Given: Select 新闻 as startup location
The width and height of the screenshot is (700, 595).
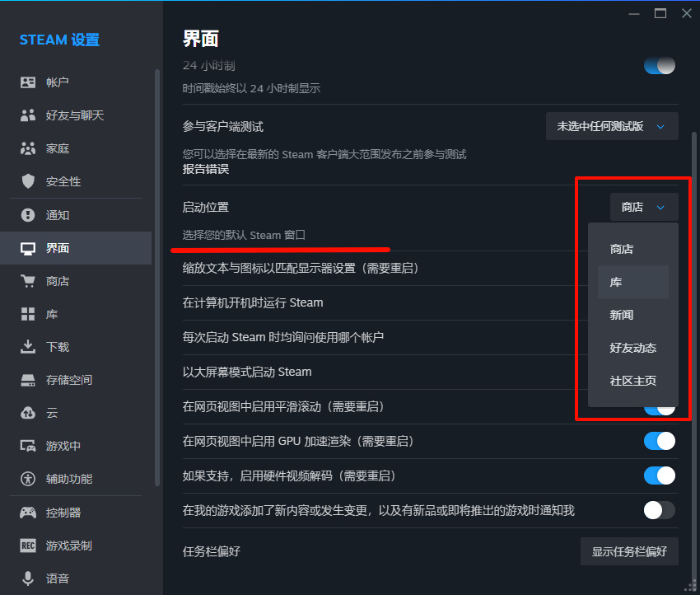Looking at the screenshot, I should tap(633, 315).
